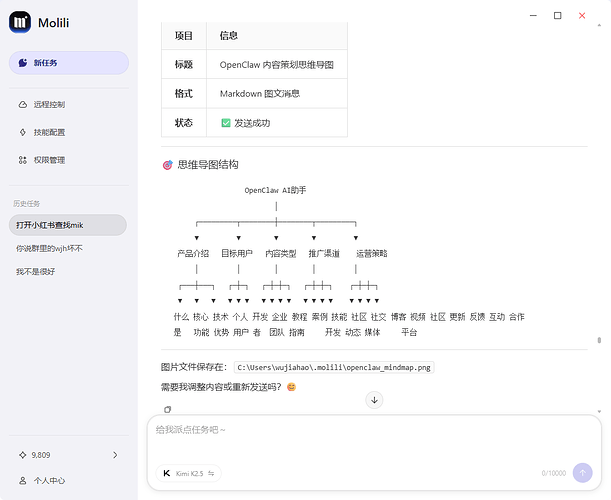611x500 pixels.
Task: Click the target emoji beside 思维导图结构
Action: pyautogui.click(x=168, y=165)
